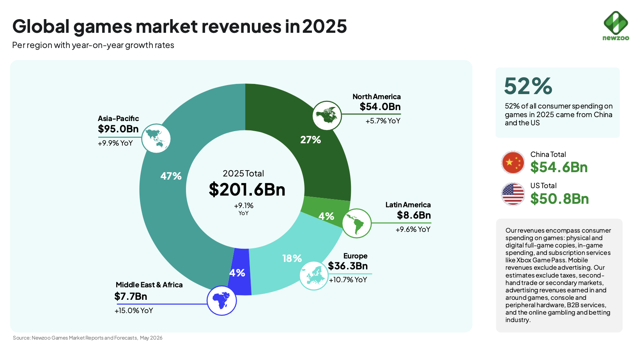Click the '+5.7% YoY' growth rate
Image resolution: width=644 pixels, height=349 pixels.
pyautogui.click(x=383, y=121)
